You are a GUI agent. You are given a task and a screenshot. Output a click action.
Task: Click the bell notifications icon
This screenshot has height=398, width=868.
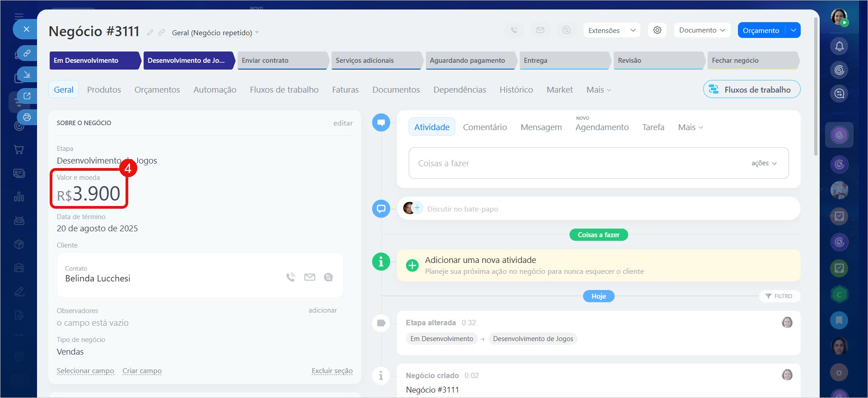839,46
